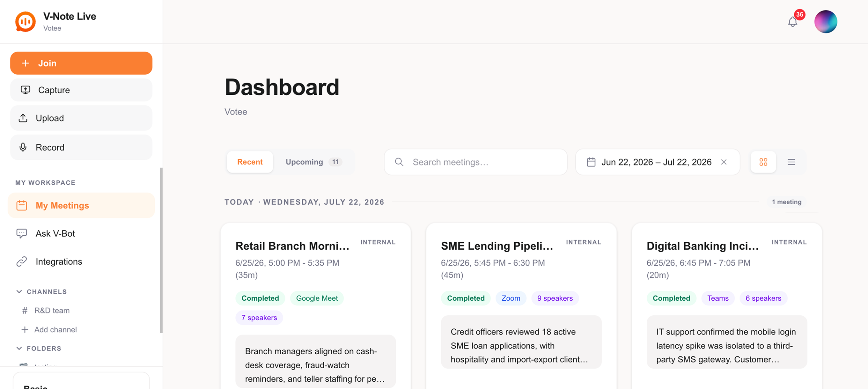
Task: Click Completed badge on Retail Branch card
Action: pyautogui.click(x=260, y=298)
